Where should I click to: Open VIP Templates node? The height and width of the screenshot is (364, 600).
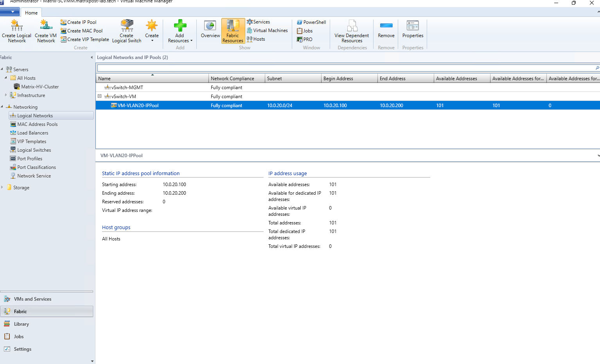tap(28, 142)
